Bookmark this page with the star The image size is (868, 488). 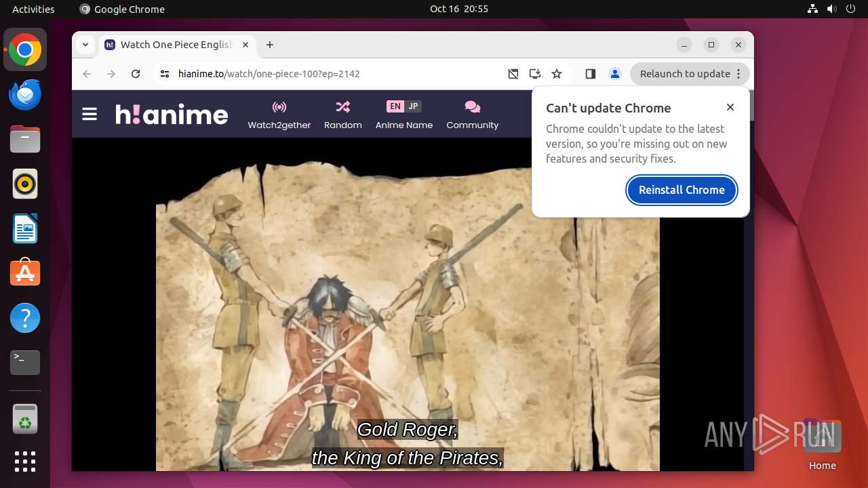coord(557,74)
